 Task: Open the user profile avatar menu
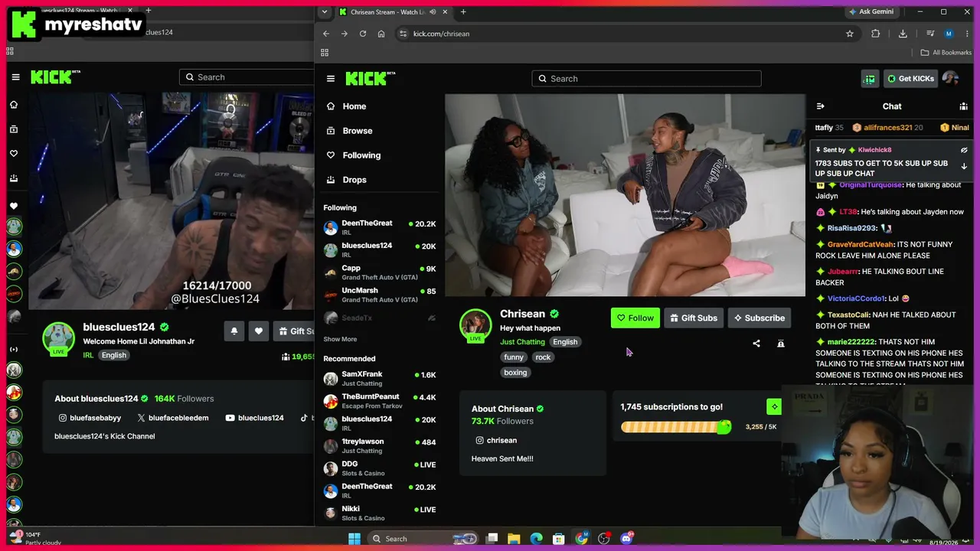click(950, 79)
